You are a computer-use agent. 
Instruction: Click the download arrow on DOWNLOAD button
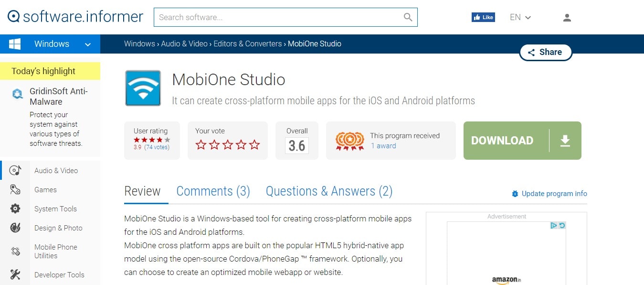pos(565,141)
